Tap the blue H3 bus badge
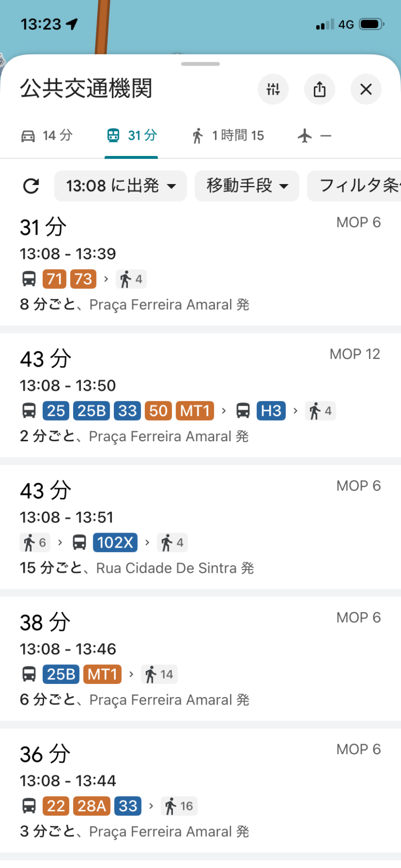 click(x=271, y=411)
